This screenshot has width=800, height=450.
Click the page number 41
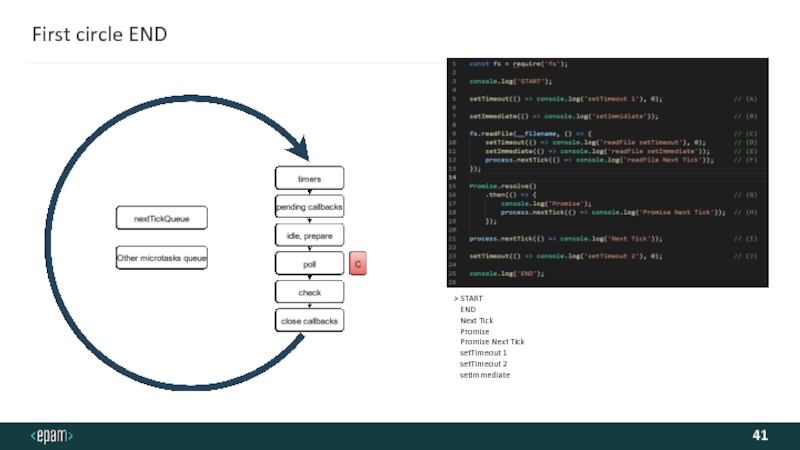pos(760,436)
